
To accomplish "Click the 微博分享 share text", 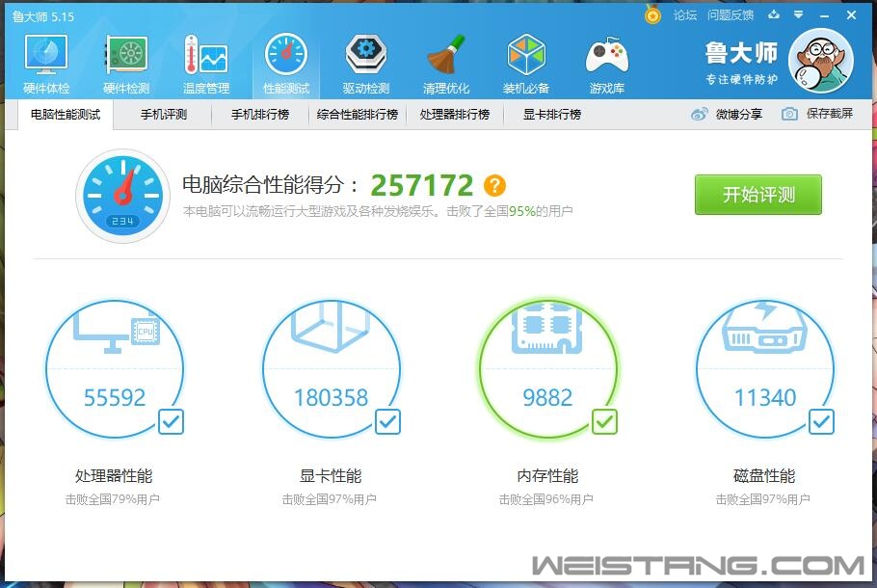I will click(x=739, y=114).
